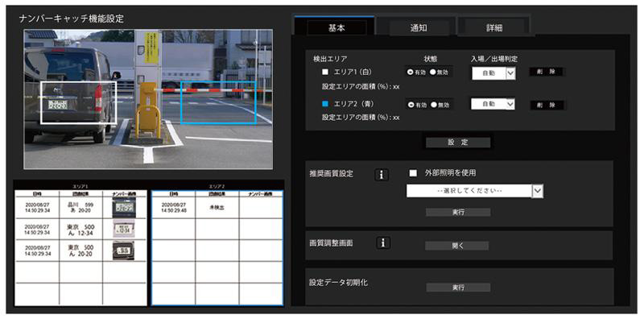Switch to the 詳細 tab

tap(494, 28)
